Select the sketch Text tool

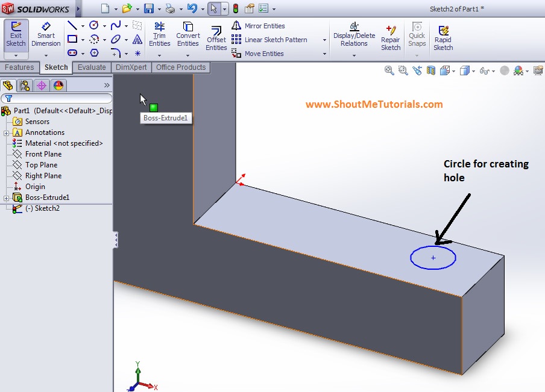[137, 39]
